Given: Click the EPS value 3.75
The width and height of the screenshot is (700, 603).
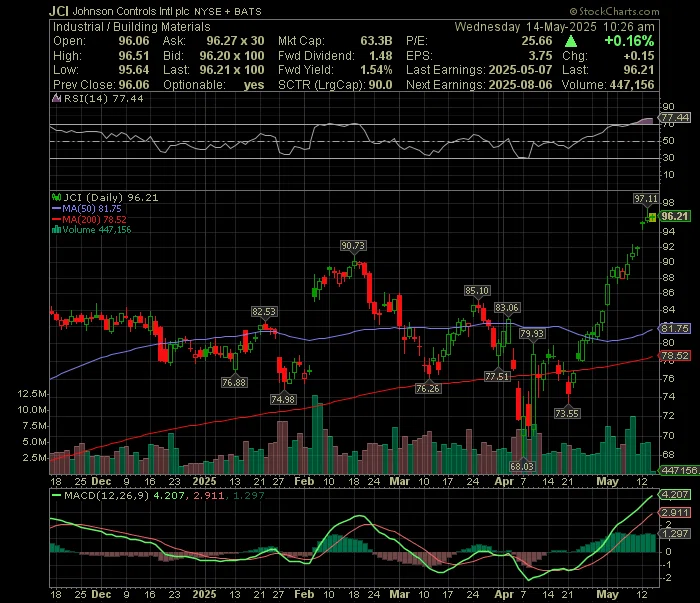Looking at the screenshot, I should (541, 56).
